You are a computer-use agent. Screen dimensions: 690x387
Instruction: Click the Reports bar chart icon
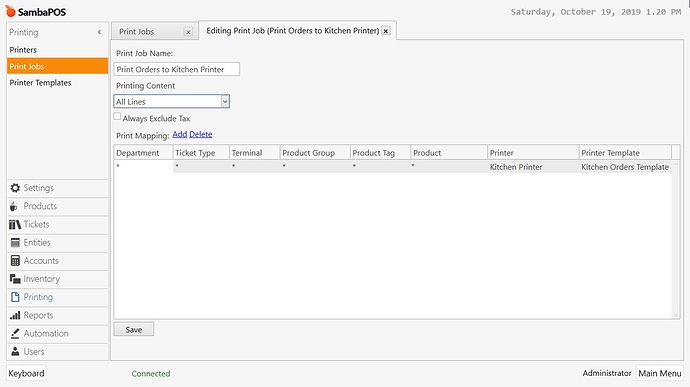(15, 315)
